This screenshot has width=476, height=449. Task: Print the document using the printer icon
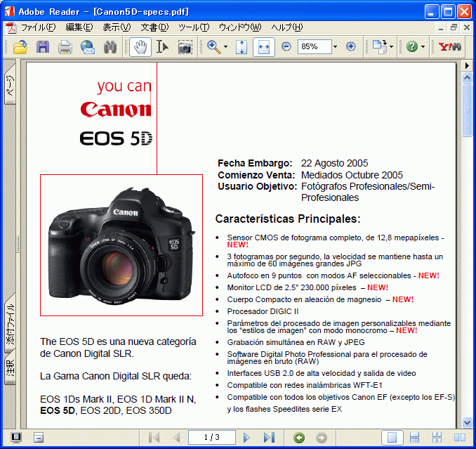coord(65,47)
